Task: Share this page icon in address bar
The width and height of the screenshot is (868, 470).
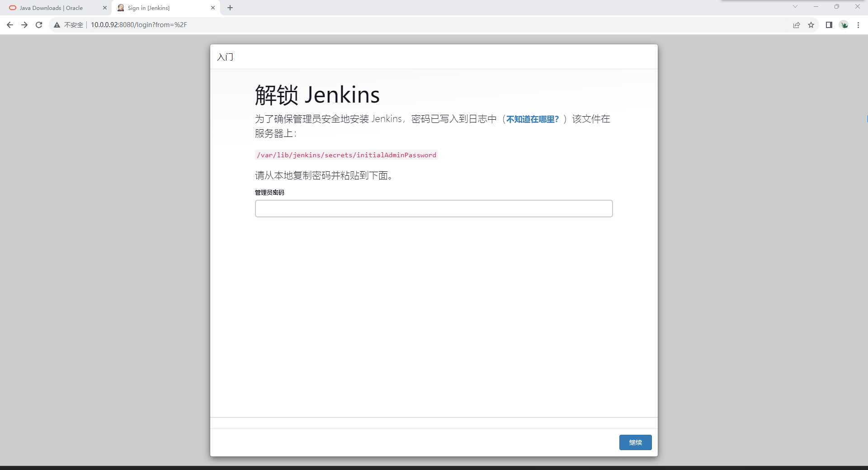Action: coord(797,25)
